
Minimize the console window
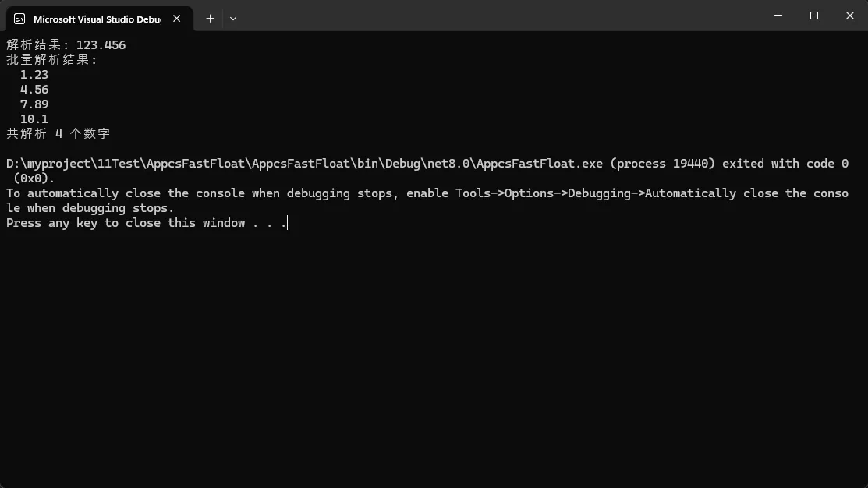779,16
